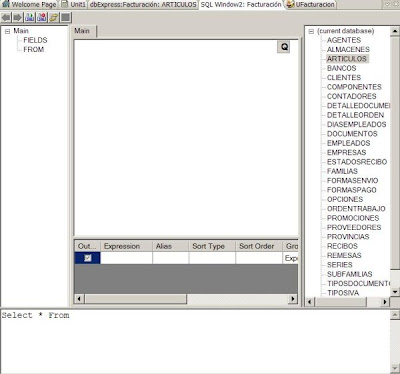The image size is (400, 374).
Task: Click the grid's horizontal scrollbar right arrow
Action: pos(293,299)
